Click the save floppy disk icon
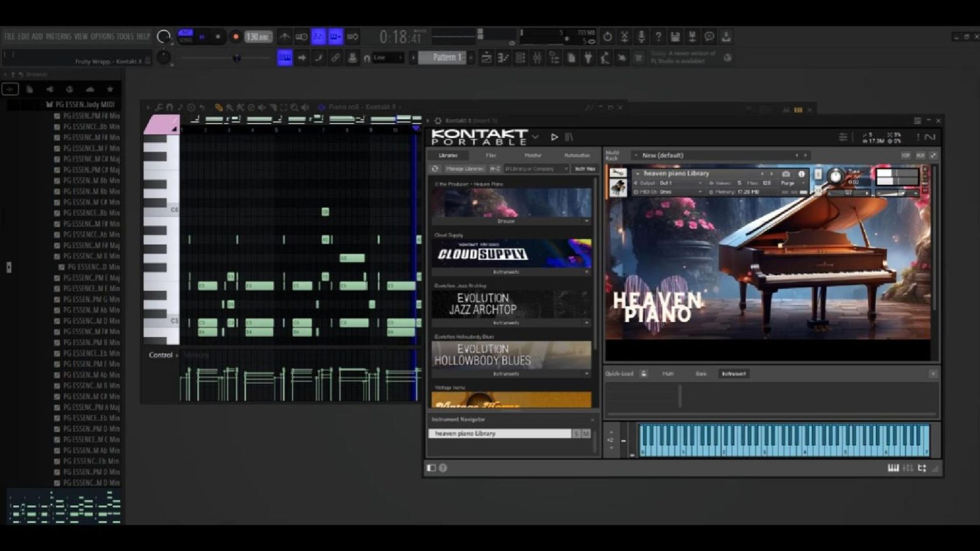Image resolution: width=980 pixels, height=551 pixels. (675, 37)
